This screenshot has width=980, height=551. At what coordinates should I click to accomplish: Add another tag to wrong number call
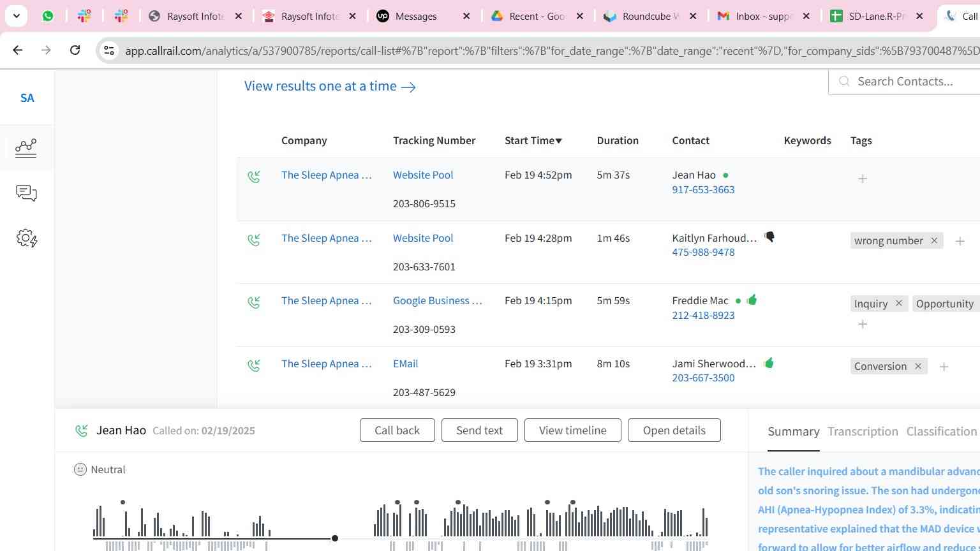(x=960, y=241)
